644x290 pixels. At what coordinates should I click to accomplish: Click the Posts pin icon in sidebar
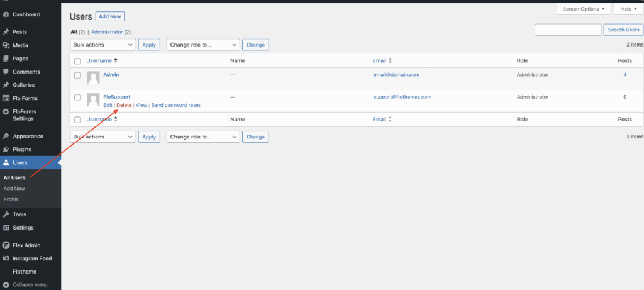(x=6, y=31)
